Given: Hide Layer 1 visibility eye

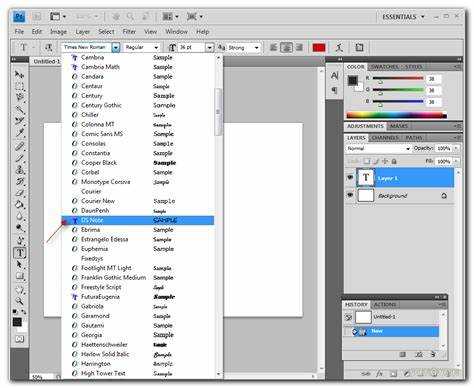Looking at the screenshot, I should coord(350,178).
